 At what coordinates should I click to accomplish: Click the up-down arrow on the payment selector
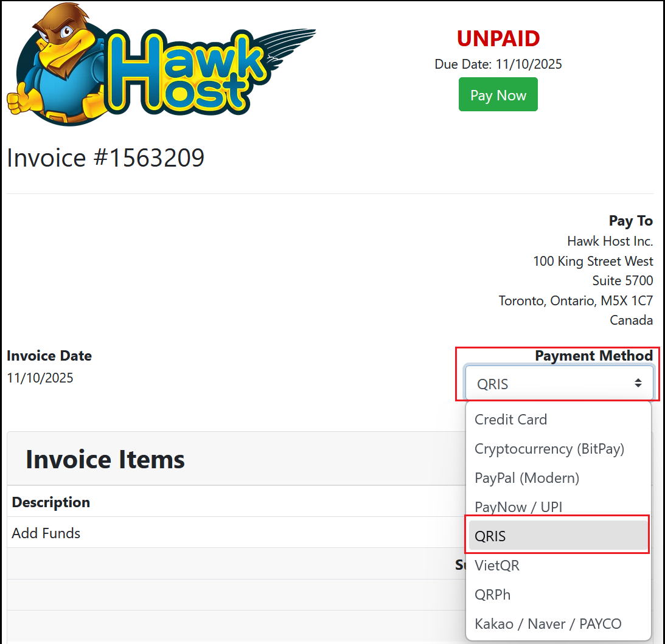coord(638,383)
